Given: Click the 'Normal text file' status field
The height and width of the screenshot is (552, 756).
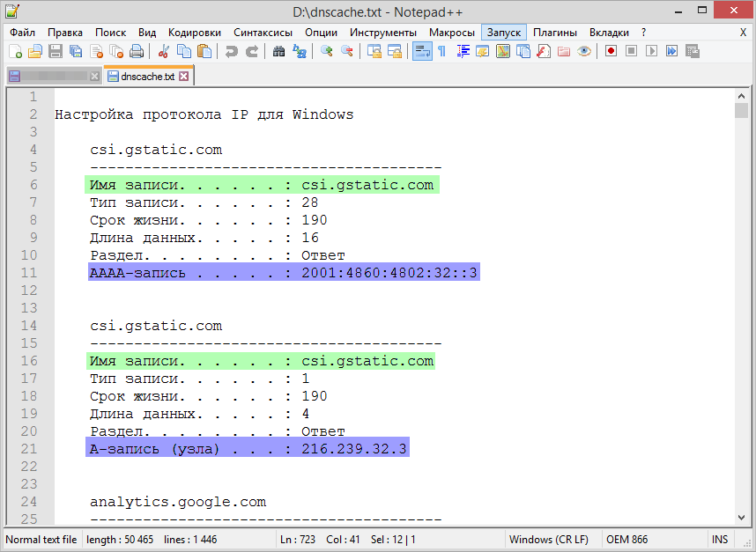Looking at the screenshot, I should coord(41,540).
